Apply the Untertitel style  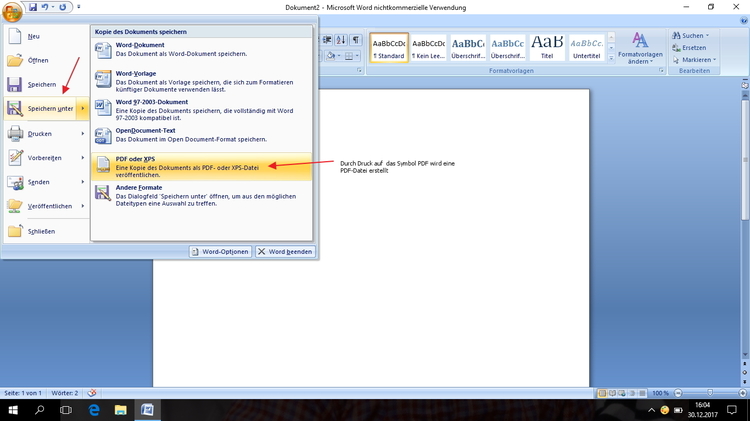pos(586,48)
